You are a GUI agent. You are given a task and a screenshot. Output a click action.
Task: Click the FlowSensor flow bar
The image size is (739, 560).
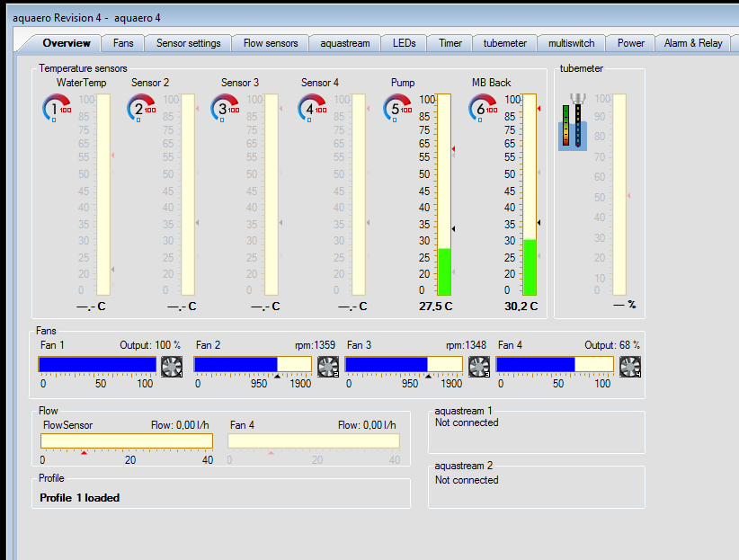127,440
